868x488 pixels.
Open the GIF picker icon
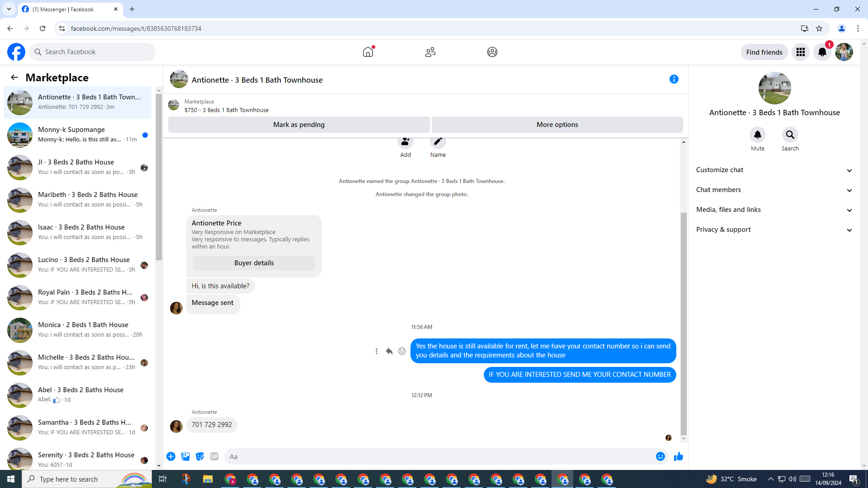tap(214, 456)
